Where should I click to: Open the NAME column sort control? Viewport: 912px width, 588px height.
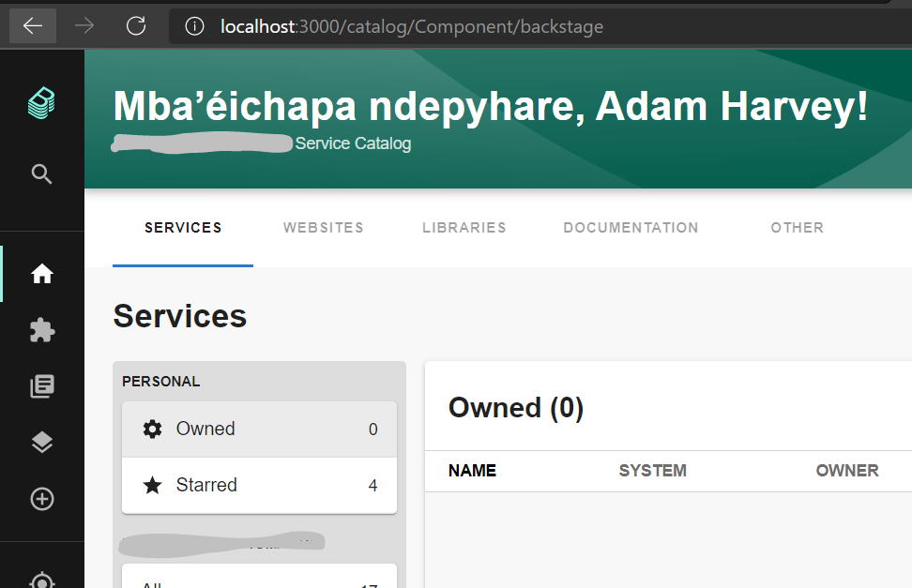[472, 470]
